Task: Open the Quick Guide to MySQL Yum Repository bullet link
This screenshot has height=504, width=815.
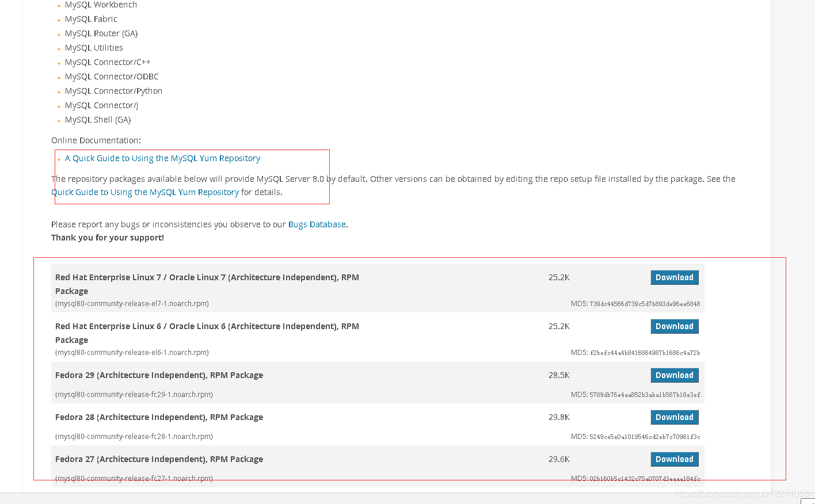Action: [x=162, y=158]
